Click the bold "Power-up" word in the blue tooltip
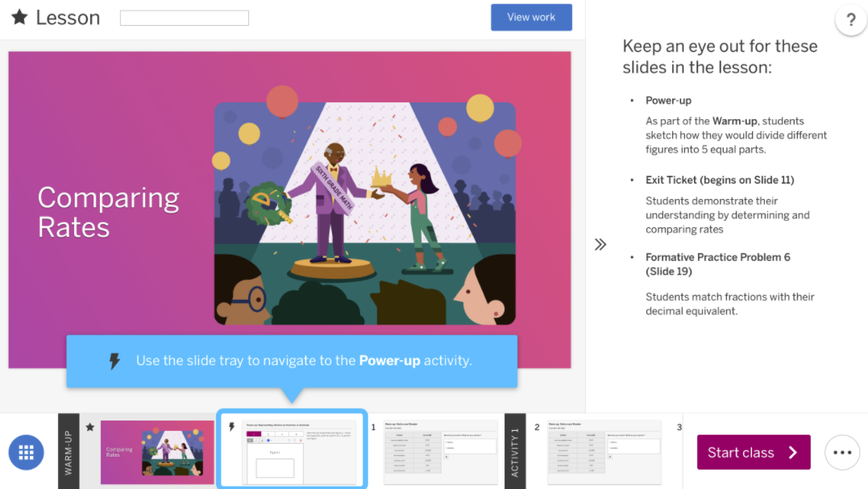Viewport: 868px width, 489px height. point(390,361)
